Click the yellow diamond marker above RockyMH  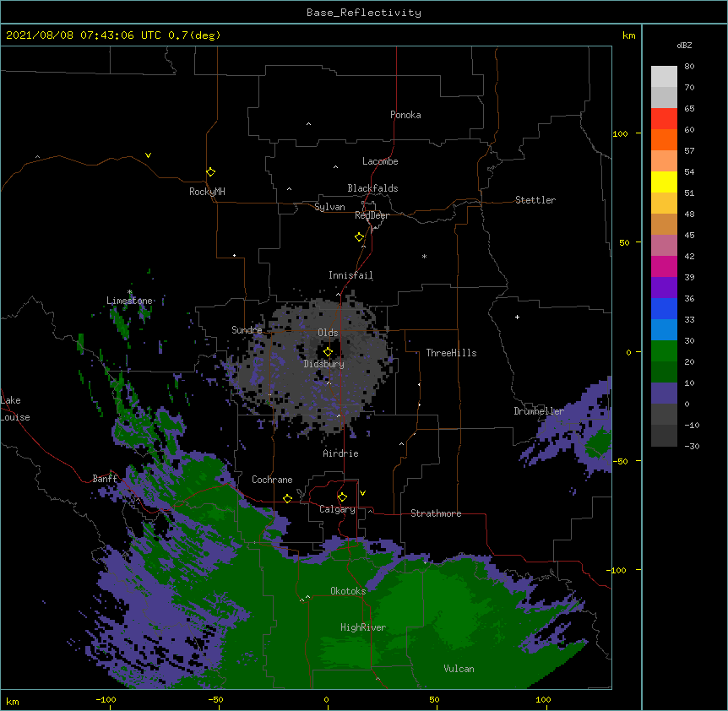pyautogui.click(x=210, y=172)
